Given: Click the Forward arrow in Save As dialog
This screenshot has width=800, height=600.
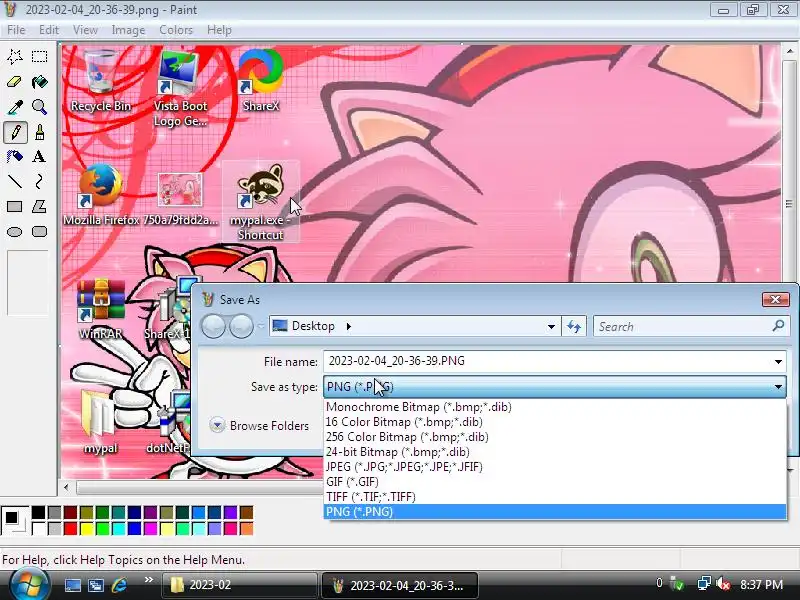Looking at the screenshot, I should [x=241, y=326].
